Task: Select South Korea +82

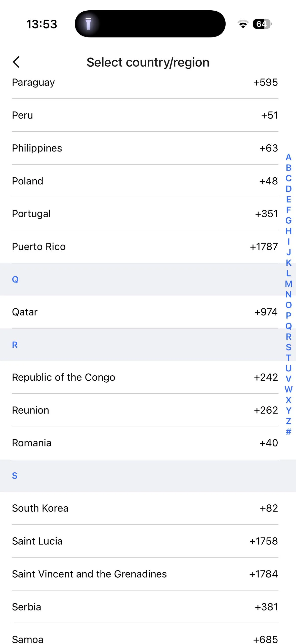Action: (x=145, y=508)
